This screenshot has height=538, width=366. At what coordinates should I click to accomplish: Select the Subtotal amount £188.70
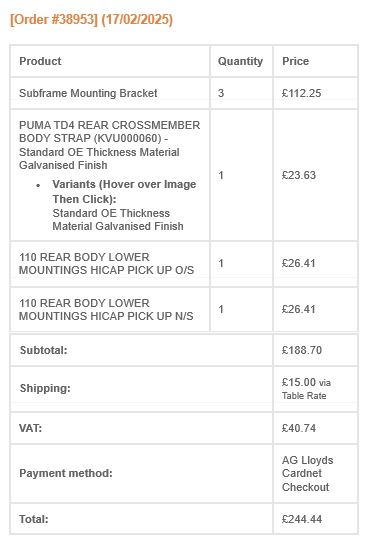click(x=302, y=350)
